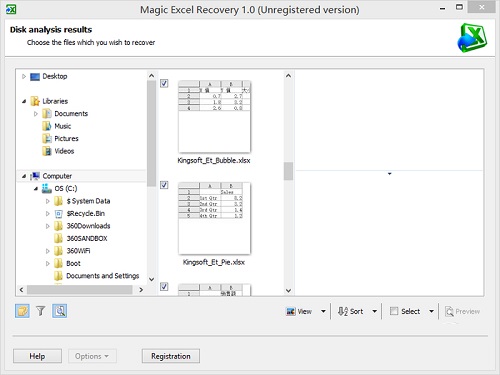Open the Select dropdown arrow
This screenshot has height=375, width=500.
pyautogui.click(x=431, y=311)
